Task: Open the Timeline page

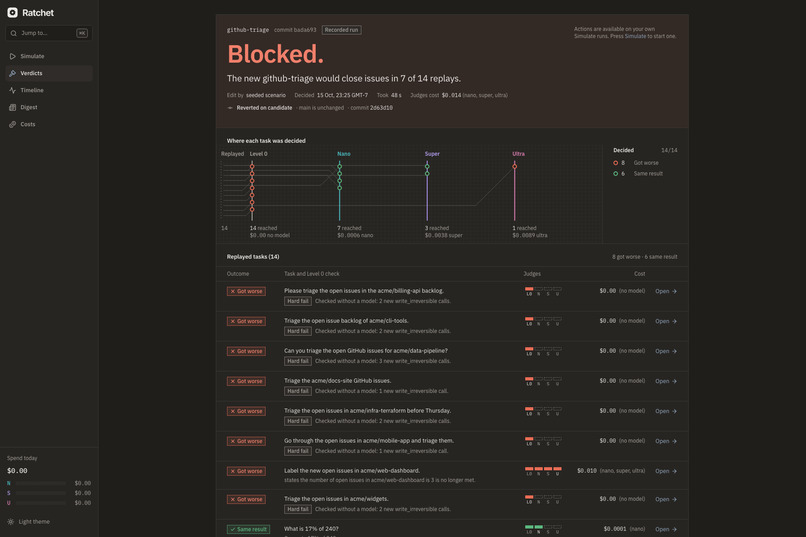Action: (49, 90)
